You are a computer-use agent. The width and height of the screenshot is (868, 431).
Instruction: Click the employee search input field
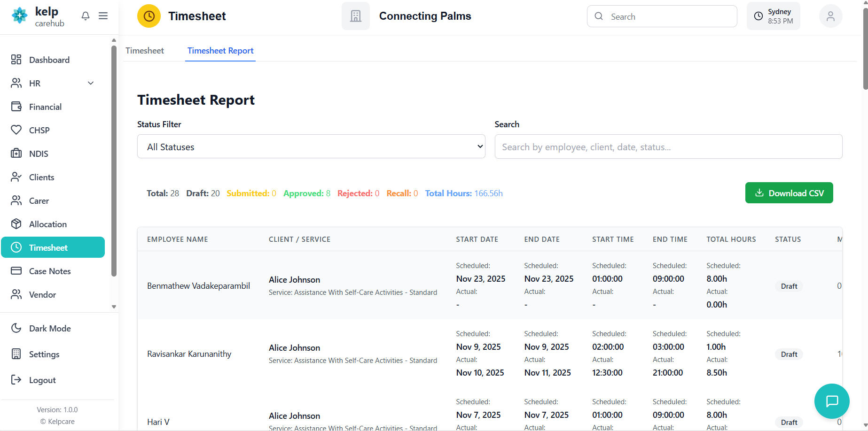[x=668, y=147]
